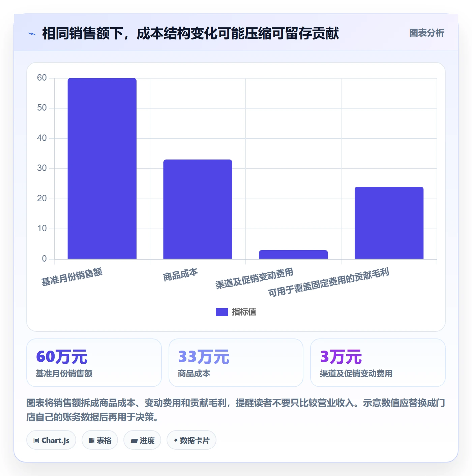Image resolution: width=472 pixels, height=476 pixels.
Task: Select the 商品成本 bar in chart
Action: click(x=198, y=209)
